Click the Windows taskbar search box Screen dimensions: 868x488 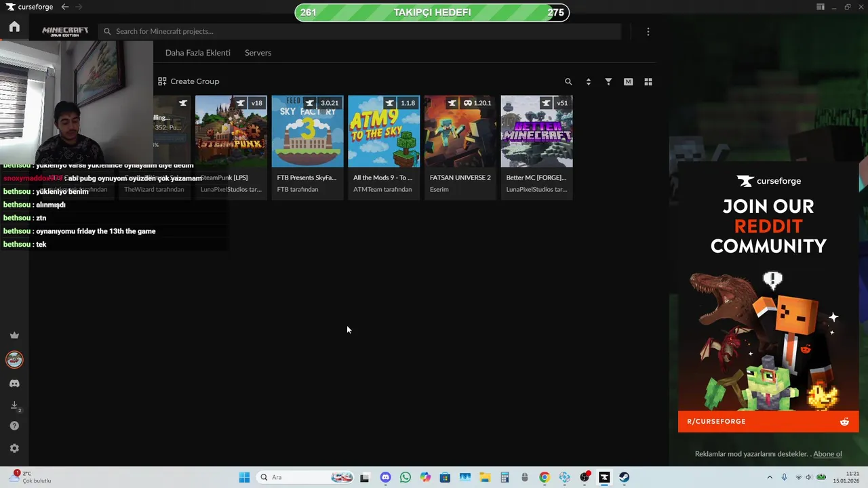305,477
